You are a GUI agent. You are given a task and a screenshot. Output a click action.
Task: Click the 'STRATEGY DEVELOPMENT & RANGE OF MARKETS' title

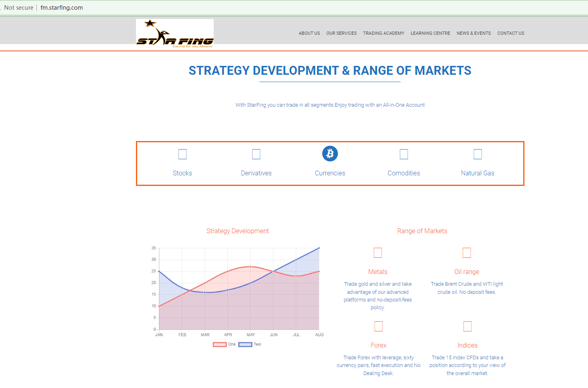[x=330, y=71]
